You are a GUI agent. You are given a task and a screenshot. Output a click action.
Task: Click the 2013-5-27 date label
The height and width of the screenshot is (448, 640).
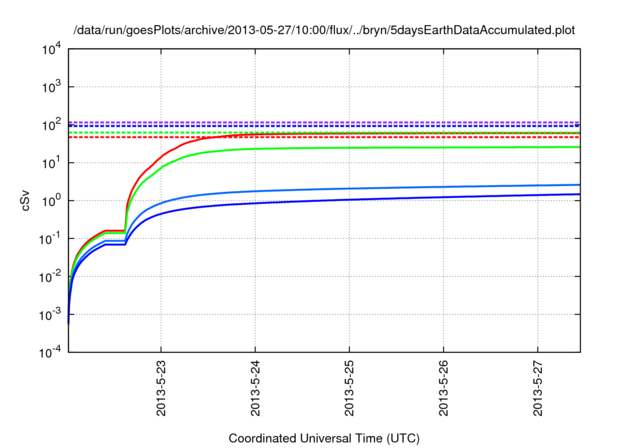point(538,388)
